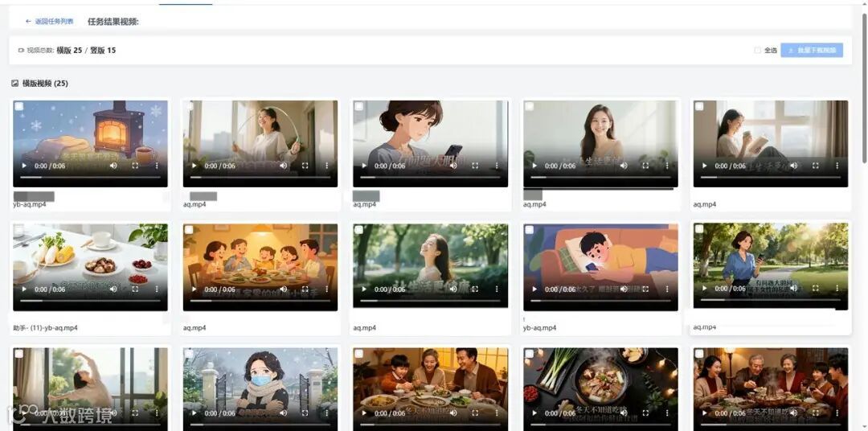Screen dimensions: 868x431
Task: Open more options on fireplace stove video
Action: pos(157,166)
